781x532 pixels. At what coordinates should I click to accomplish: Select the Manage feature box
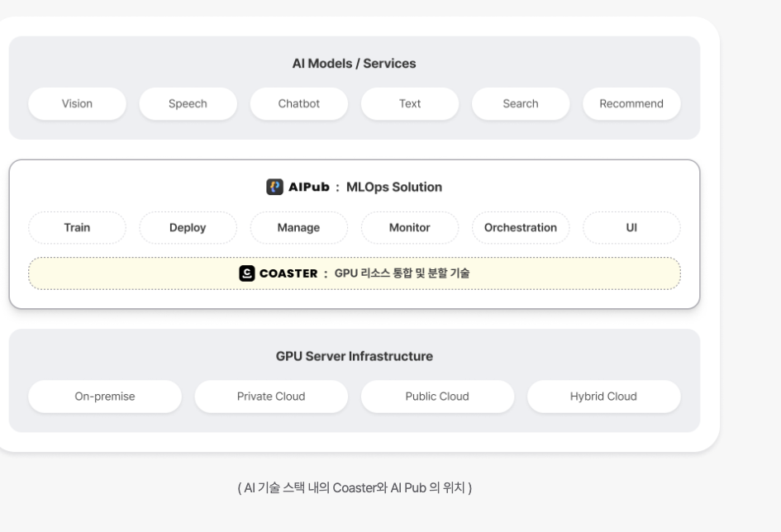299,227
